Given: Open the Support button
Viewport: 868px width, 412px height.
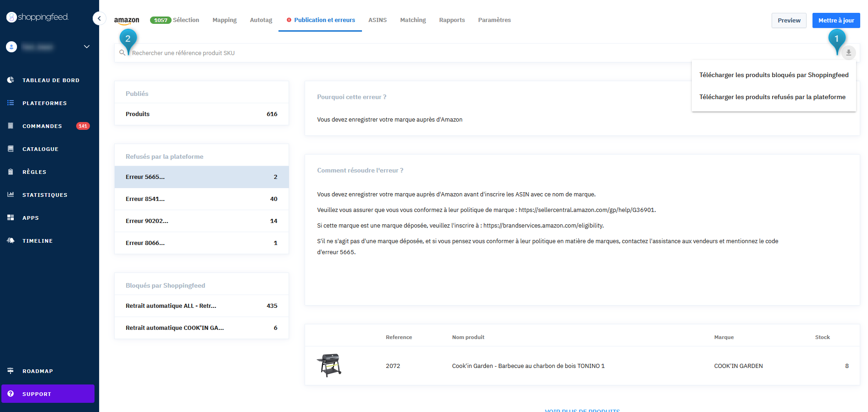Looking at the screenshot, I should click(x=48, y=394).
